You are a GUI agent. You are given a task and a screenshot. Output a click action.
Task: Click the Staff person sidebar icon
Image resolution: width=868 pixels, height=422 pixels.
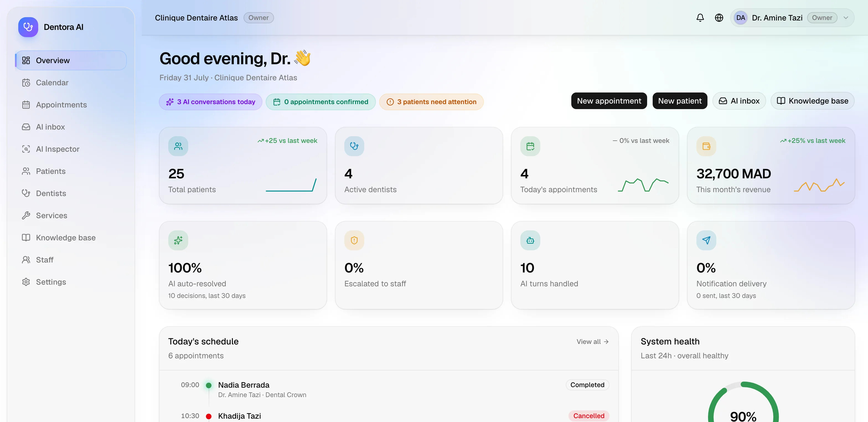tap(26, 259)
